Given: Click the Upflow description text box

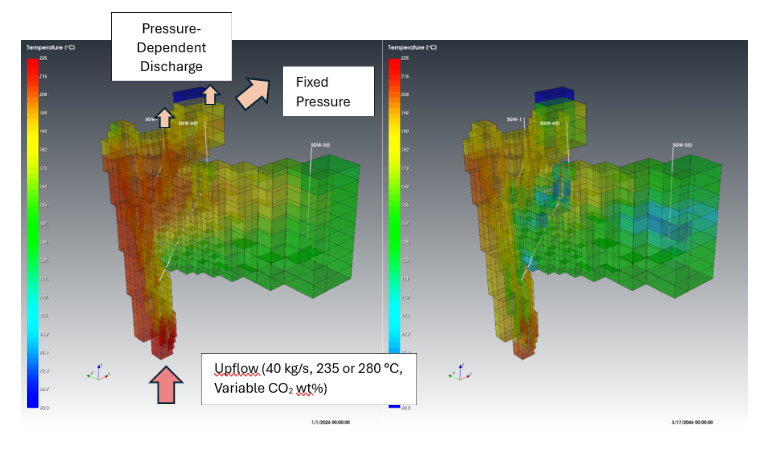Looking at the screenshot, I should coord(308,378).
